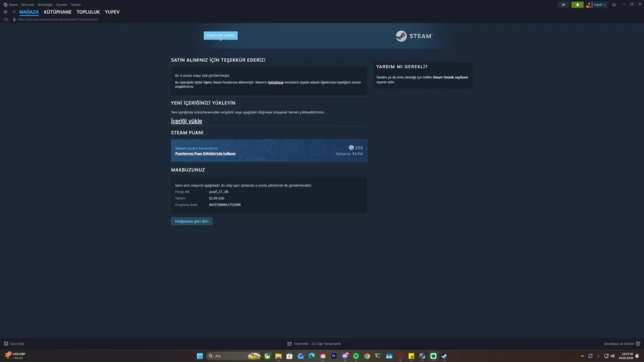Click the TEŞEKKÜR EDERİZ step indicator

pos(220,35)
